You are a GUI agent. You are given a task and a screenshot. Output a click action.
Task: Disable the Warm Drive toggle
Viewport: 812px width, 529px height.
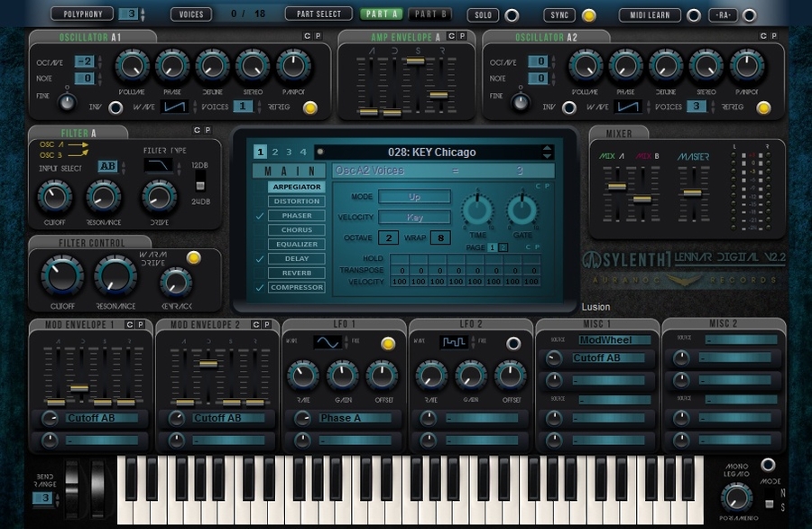(x=192, y=258)
